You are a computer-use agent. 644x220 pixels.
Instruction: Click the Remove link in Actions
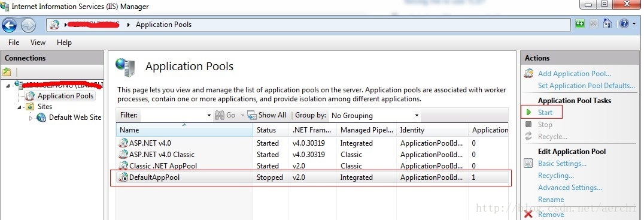(x=551, y=214)
